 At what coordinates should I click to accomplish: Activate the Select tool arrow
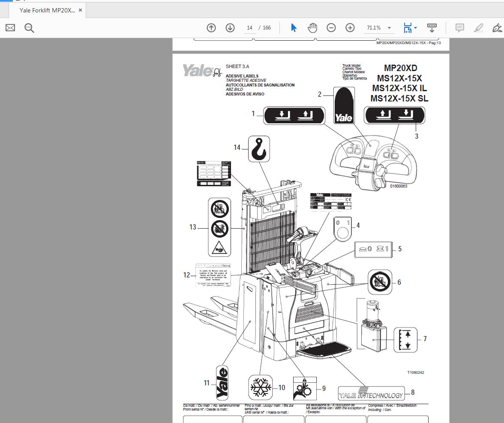pyautogui.click(x=294, y=27)
